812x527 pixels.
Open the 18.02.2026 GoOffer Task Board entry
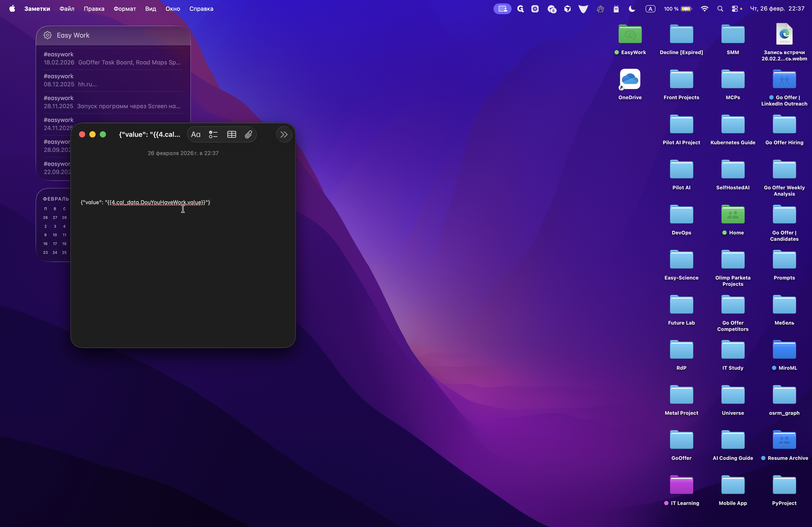click(113, 59)
